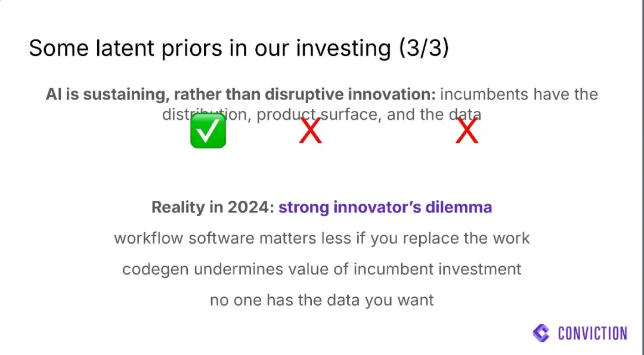644x355 pixels.
Task: Click the words incumbent investment
Action: pos(438,269)
